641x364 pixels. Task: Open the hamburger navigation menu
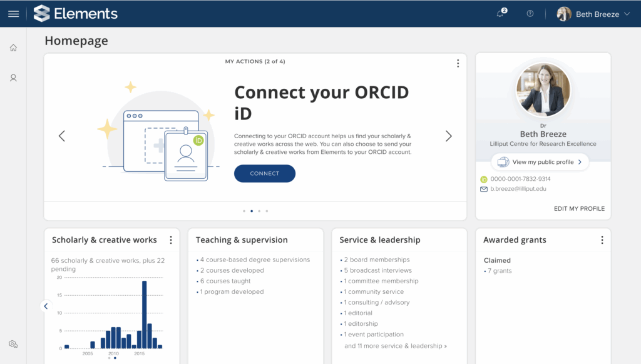(x=13, y=13)
